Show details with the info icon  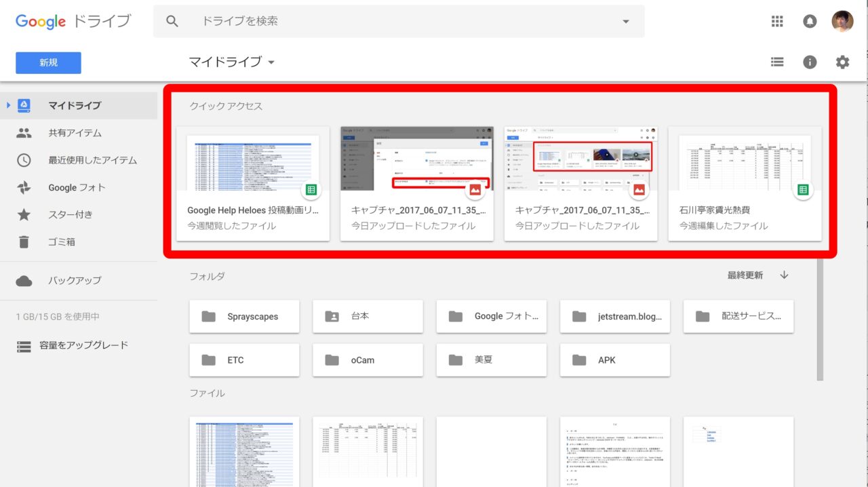(x=810, y=62)
